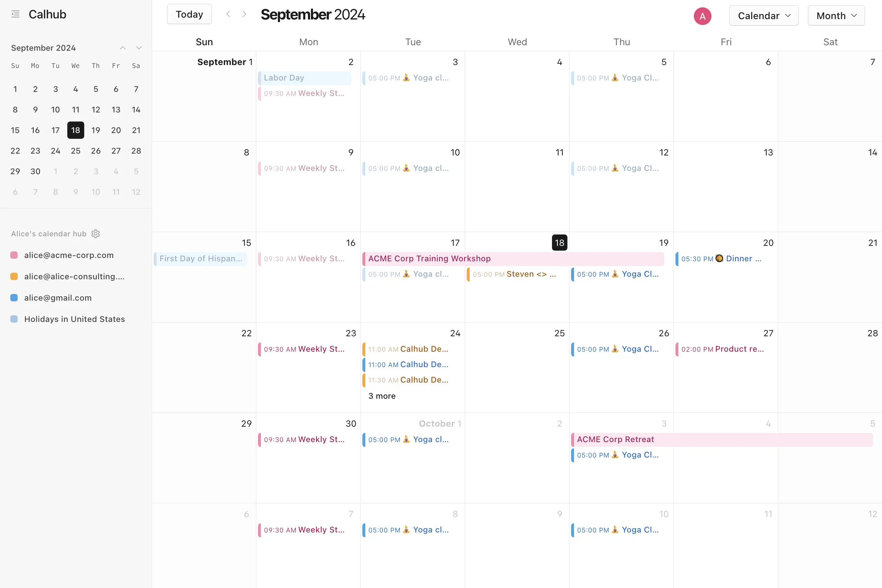Viewport: 882px width, 588px height.
Task: Click the backward navigation arrow icon
Action: [228, 14]
